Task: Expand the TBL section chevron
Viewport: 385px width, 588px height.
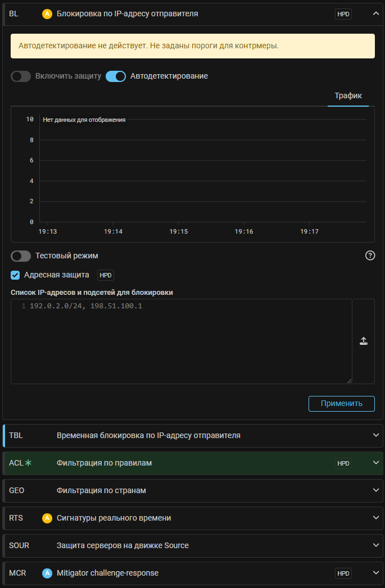Action: 376,435
